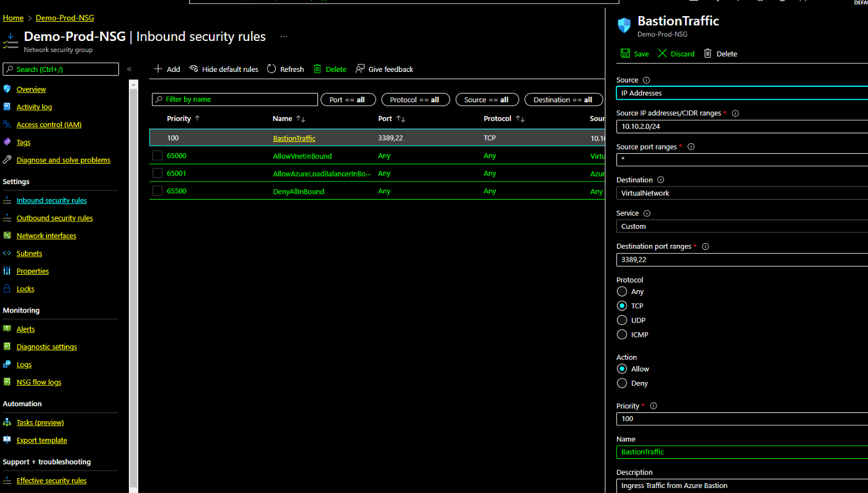Screen dimensions: 868x493
Task: Click the Properties icon
Action: (7, 271)
